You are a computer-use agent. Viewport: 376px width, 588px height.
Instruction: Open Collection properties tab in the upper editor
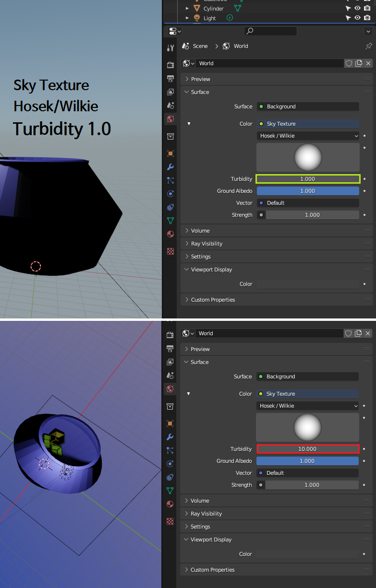pyautogui.click(x=170, y=137)
